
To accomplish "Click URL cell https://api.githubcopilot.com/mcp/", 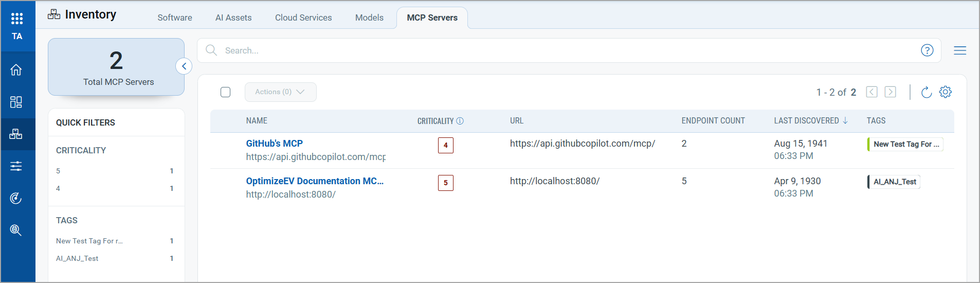I will [583, 144].
